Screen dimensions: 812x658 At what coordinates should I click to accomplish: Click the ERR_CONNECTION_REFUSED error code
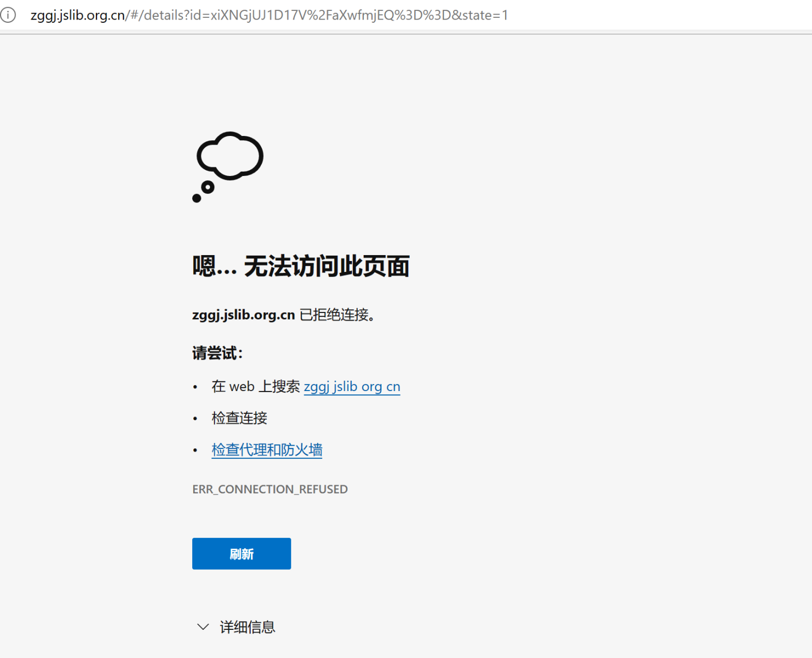(270, 489)
